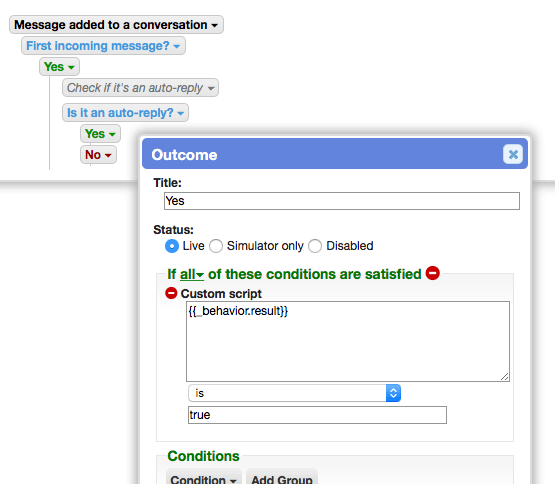
Task: Expand 'First incoming message?' decision menu
Action: pos(103,46)
